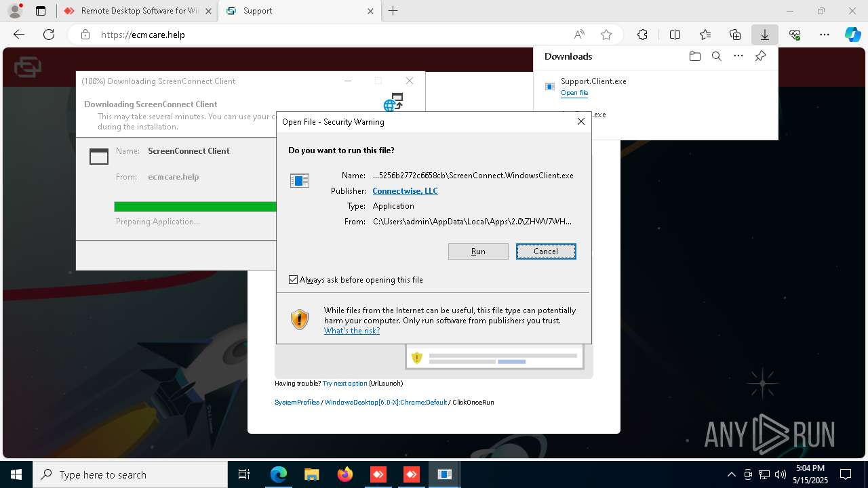Image resolution: width=868 pixels, height=488 pixels.
Task: Click the taskbar search box
Action: point(130,474)
